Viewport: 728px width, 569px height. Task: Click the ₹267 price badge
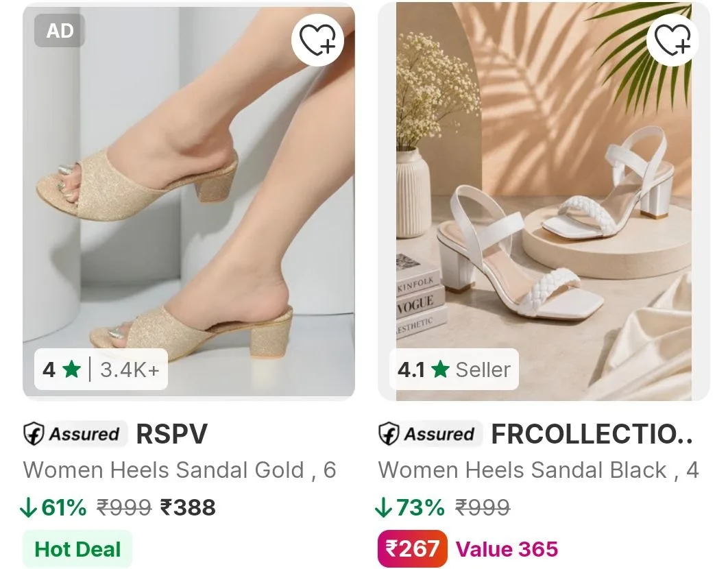coord(412,548)
